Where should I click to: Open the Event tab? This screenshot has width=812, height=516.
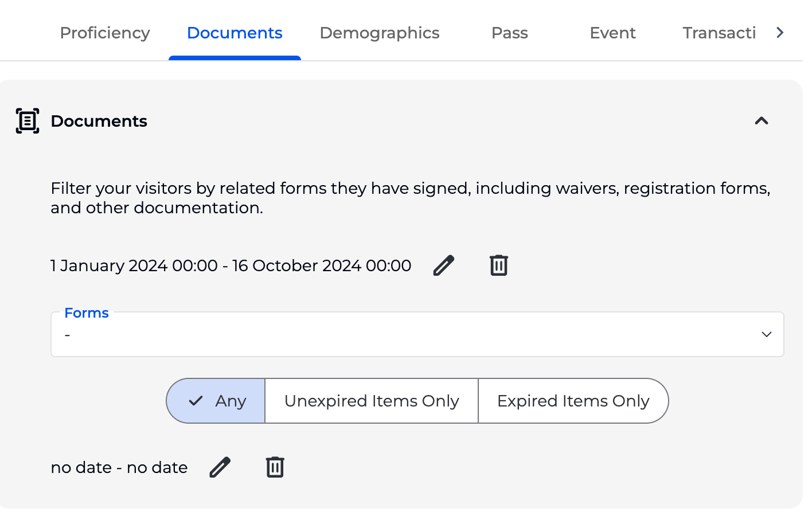pos(612,33)
